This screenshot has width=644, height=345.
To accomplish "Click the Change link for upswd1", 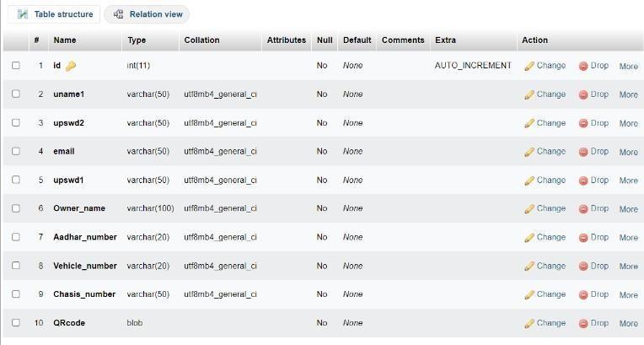I will coord(550,180).
